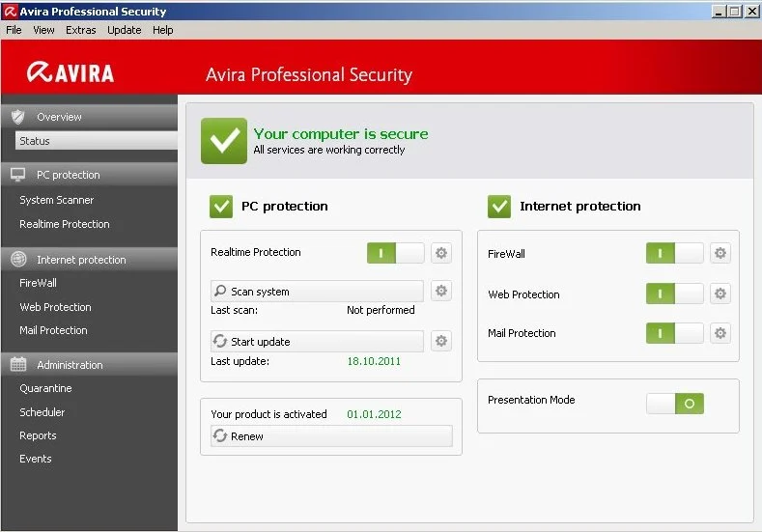Click the activation date 01.01.2012
The width and height of the screenshot is (762, 532).
click(x=374, y=414)
